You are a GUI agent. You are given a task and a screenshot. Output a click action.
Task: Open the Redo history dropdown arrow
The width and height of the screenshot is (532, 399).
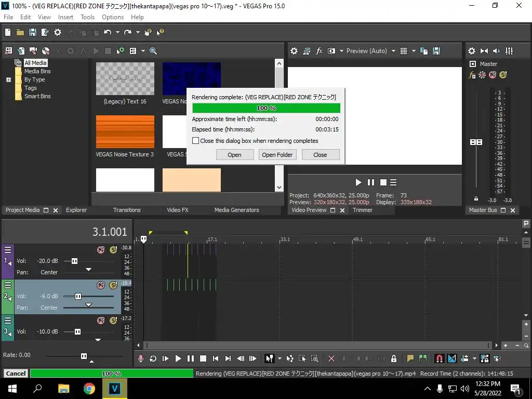click(138, 32)
